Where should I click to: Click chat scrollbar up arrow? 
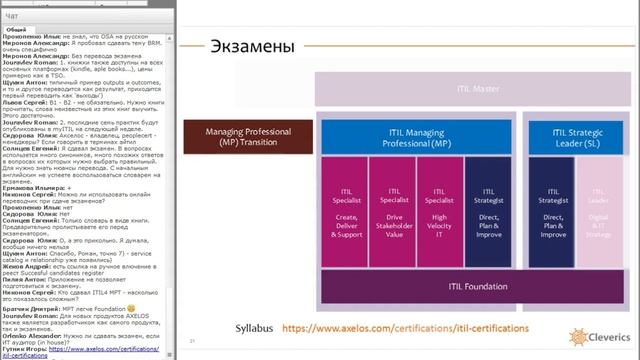169,38
